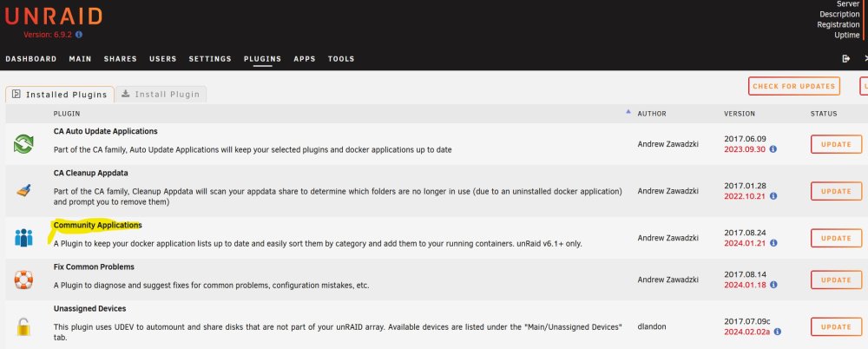Sort by the Status column header
This screenshot has height=349, width=868.
[x=824, y=114]
